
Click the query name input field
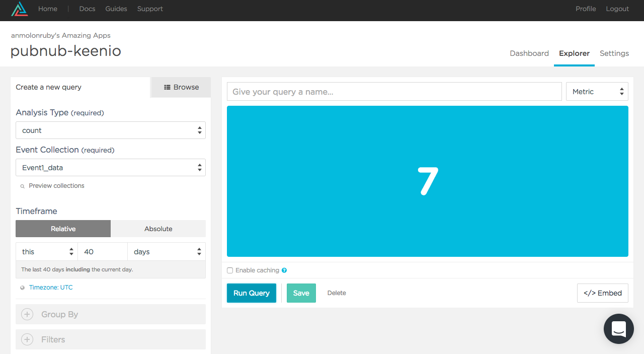coord(394,92)
